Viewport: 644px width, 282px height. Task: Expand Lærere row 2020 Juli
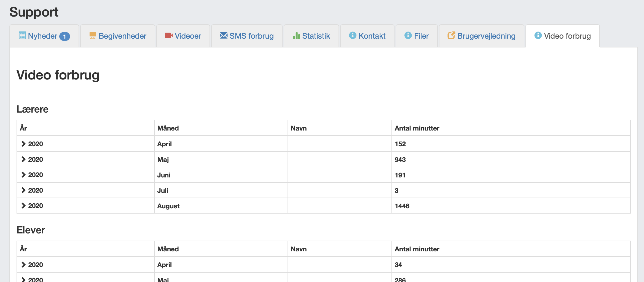(x=23, y=190)
